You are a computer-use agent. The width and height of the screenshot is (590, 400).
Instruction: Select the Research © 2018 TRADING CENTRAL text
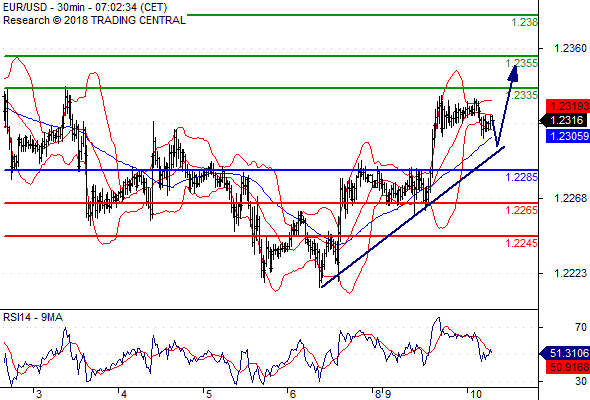pos(94,20)
